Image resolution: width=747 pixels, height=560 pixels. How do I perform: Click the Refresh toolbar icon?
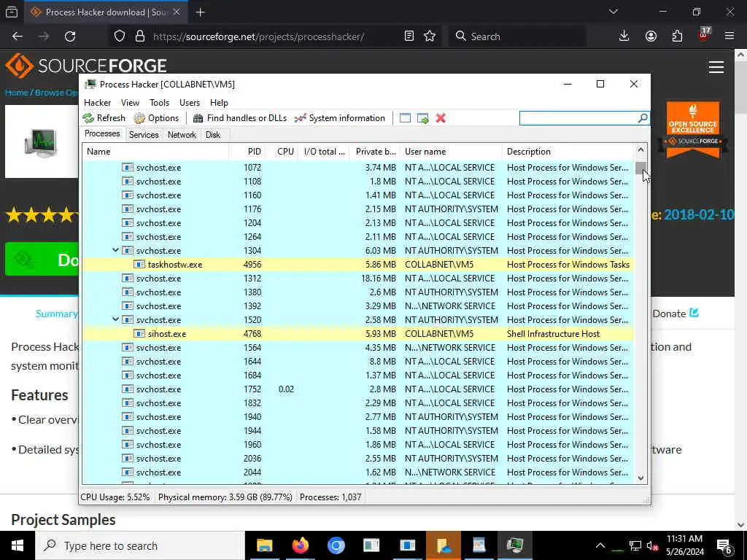click(88, 118)
